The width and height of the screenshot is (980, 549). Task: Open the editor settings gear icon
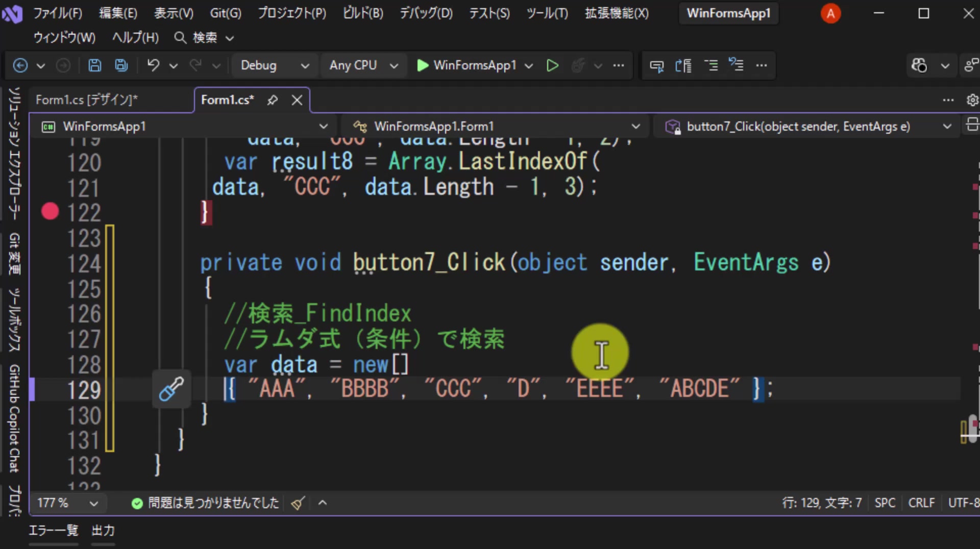pyautogui.click(x=972, y=100)
